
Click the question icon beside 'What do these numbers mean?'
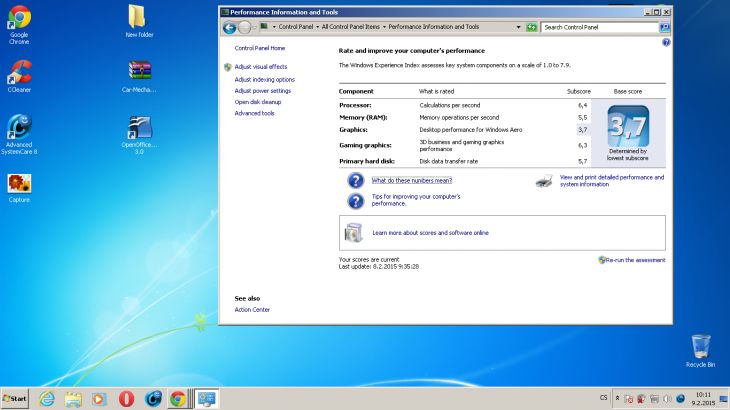click(x=356, y=180)
